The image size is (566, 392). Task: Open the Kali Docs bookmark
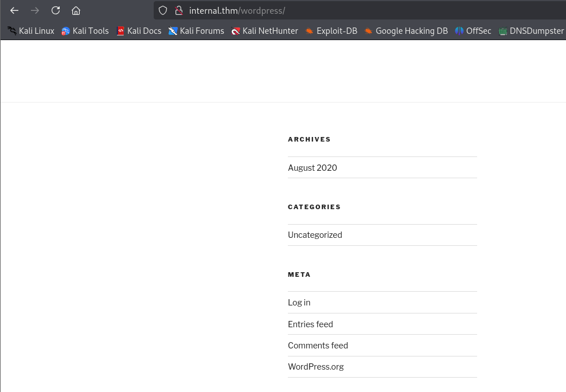tap(139, 31)
